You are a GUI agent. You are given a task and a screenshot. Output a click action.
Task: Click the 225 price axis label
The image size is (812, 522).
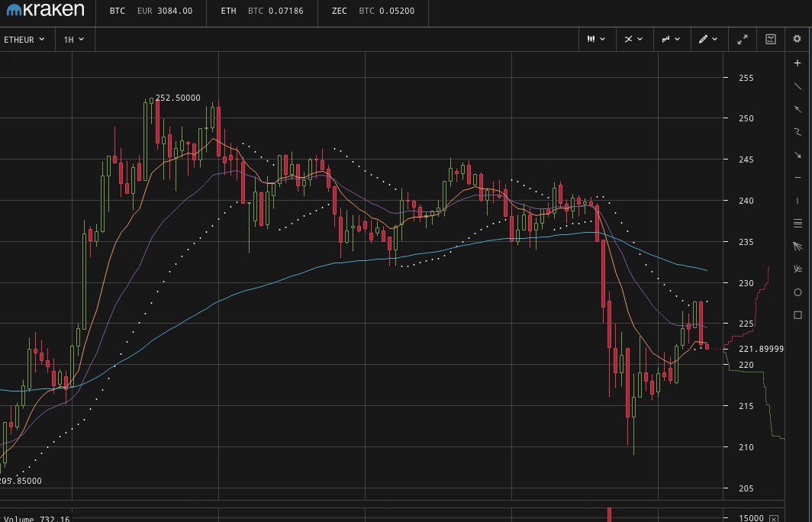746,324
